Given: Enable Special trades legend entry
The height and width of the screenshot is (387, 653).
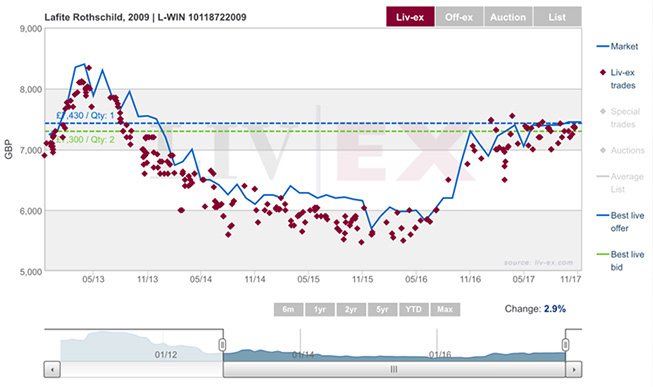Looking at the screenshot, I should (620, 118).
